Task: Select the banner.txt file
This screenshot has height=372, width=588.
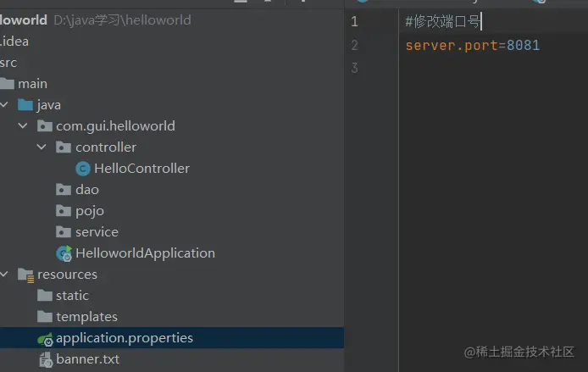Action: [x=88, y=359]
